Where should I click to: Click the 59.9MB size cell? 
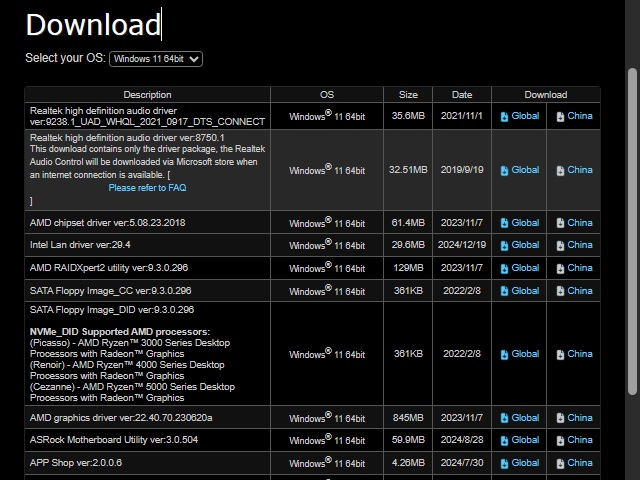(408, 440)
